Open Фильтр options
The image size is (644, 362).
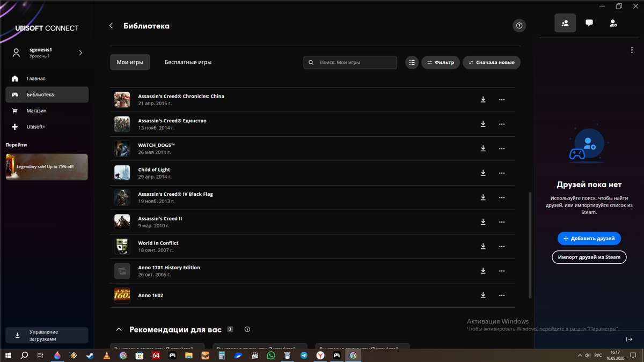(x=441, y=62)
